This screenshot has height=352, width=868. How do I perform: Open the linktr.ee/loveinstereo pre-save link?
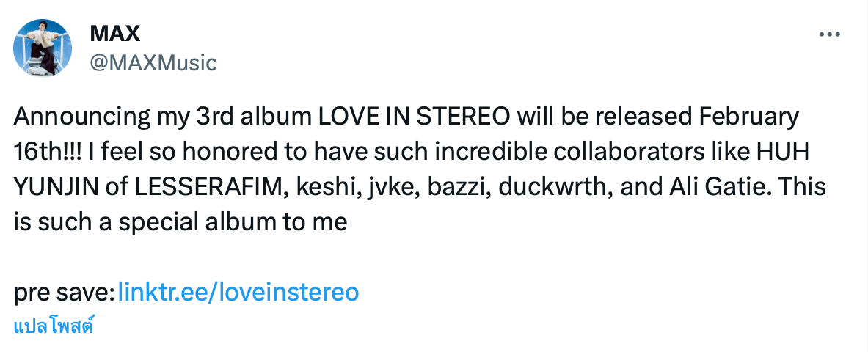(238, 293)
